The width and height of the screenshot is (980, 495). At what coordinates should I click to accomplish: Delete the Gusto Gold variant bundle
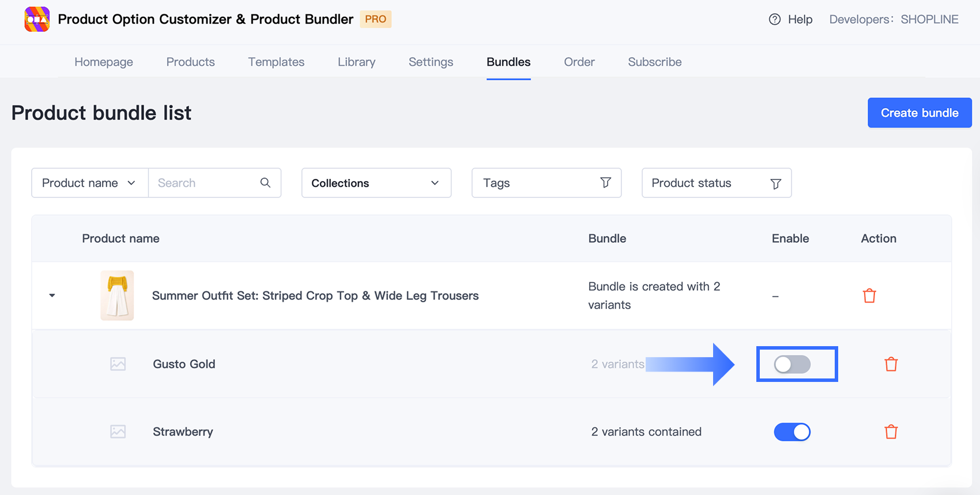[x=891, y=364]
